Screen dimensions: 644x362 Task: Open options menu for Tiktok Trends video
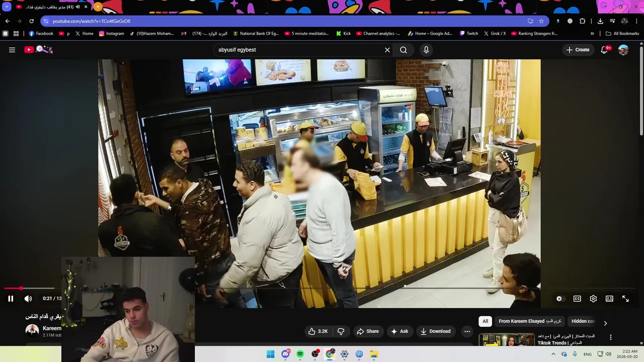pos(610,337)
